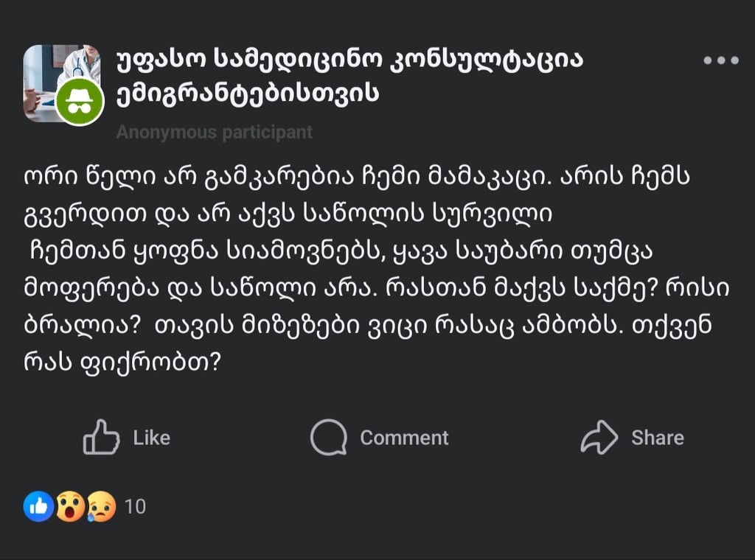Click the Comment button text

(403, 437)
